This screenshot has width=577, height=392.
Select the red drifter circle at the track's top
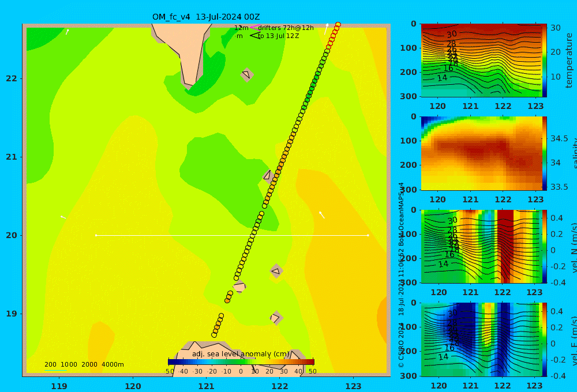338,25
